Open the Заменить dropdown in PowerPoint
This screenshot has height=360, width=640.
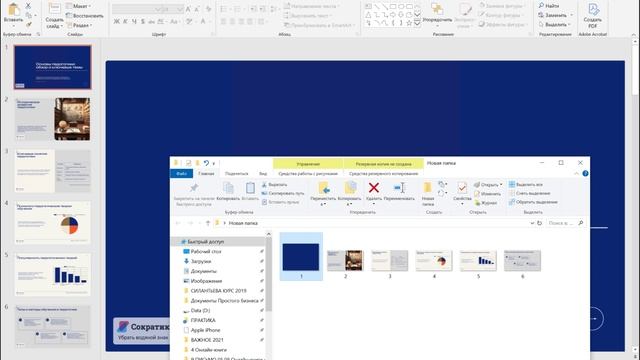[556, 15]
